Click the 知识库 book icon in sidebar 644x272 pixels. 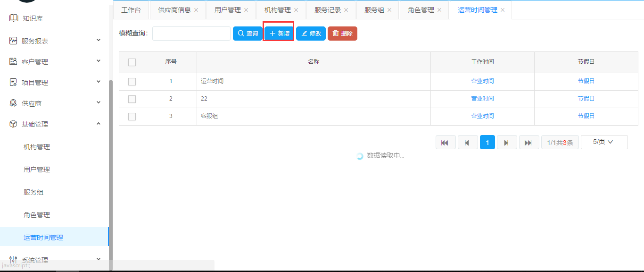point(13,18)
